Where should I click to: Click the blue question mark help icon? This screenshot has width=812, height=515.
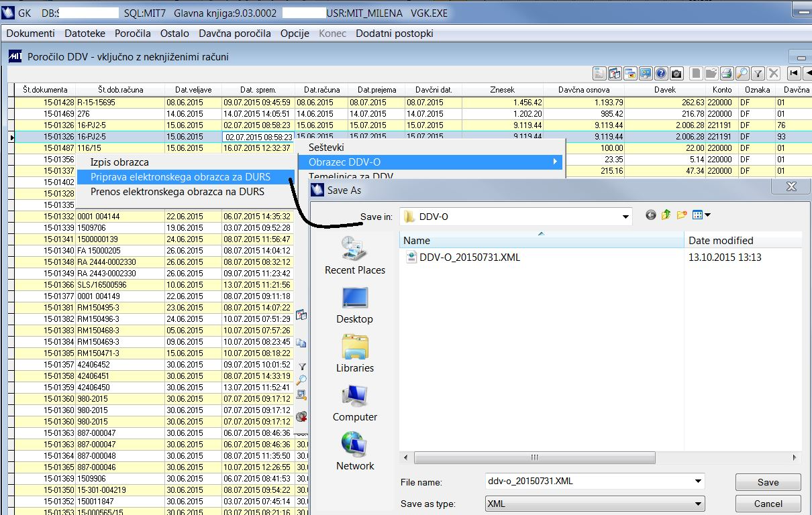(x=661, y=74)
